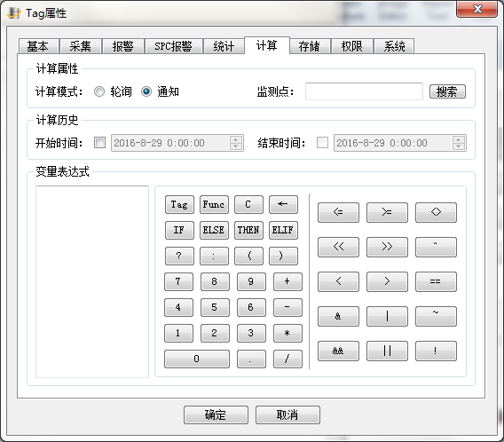Screen dimensions: 504x442
Task: Click digit 3 on the keypad
Action: tap(251, 333)
